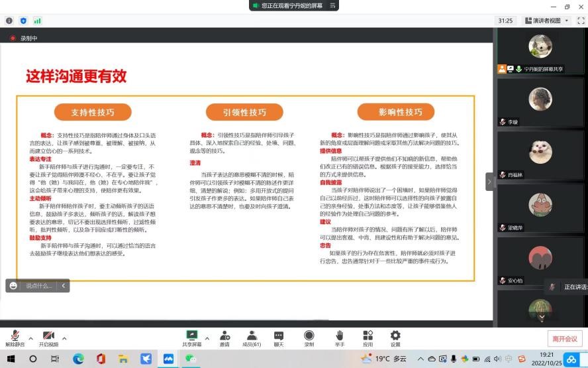Open the 演讲者视图 view layout dropdown
The image size is (588, 368).
(x=546, y=21)
